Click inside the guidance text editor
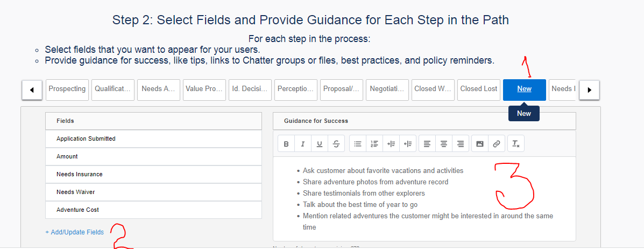The width and height of the screenshot is (644, 249). pyautogui.click(x=424, y=198)
